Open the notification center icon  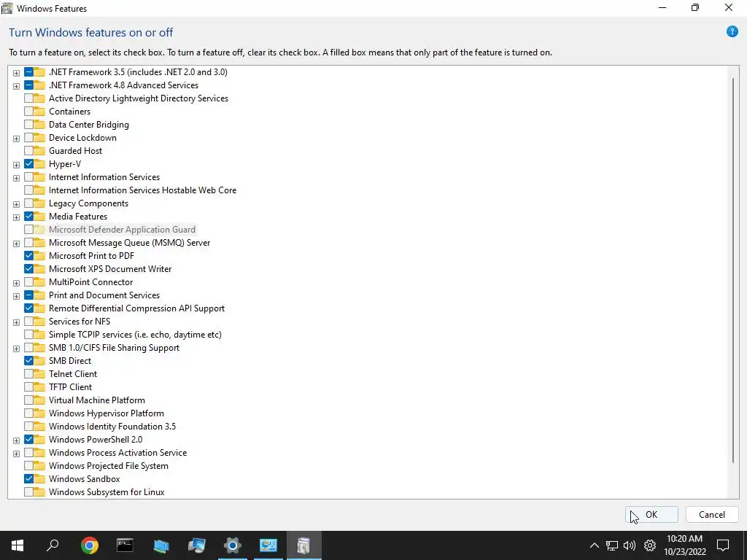723,545
